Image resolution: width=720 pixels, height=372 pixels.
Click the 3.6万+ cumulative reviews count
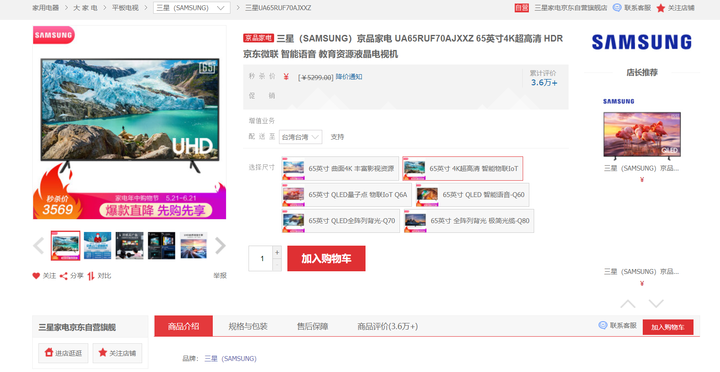(x=544, y=83)
